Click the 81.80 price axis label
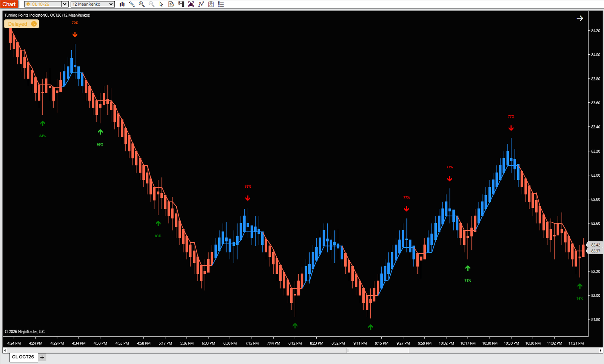Image resolution: width=604 pixels, height=364 pixels. pyautogui.click(x=596, y=319)
